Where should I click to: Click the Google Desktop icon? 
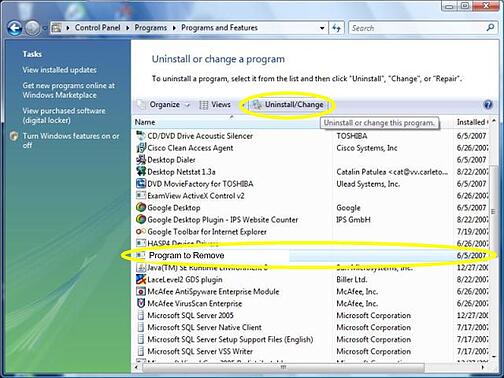[141, 207]
